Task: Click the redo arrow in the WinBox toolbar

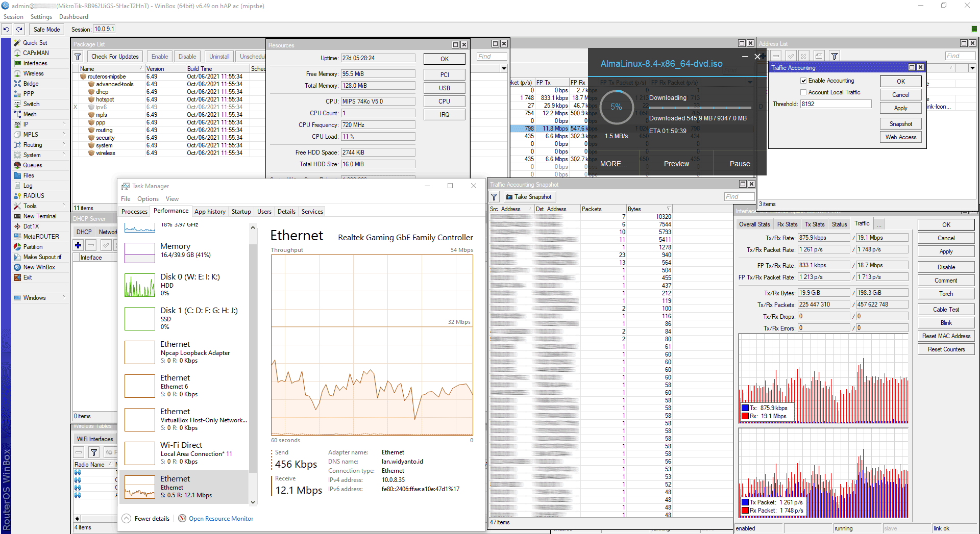Action: (19, 29)
